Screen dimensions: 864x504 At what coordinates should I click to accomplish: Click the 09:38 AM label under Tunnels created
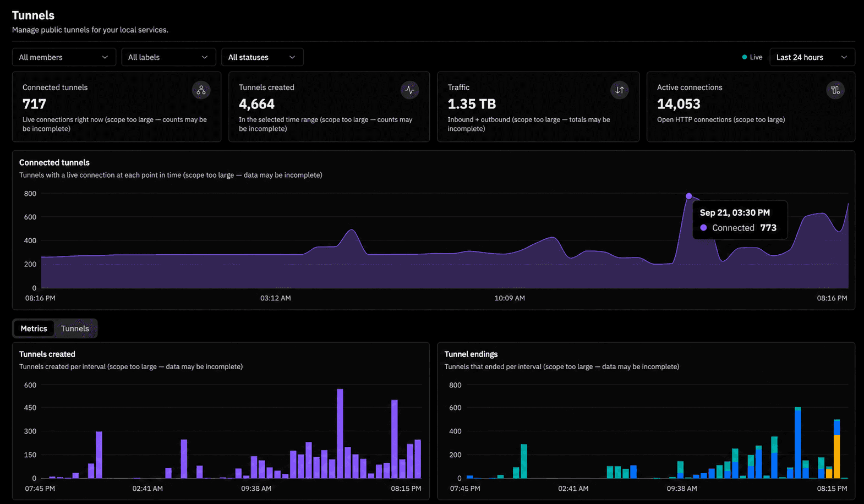pyautogui.click(x=256, y=489)
